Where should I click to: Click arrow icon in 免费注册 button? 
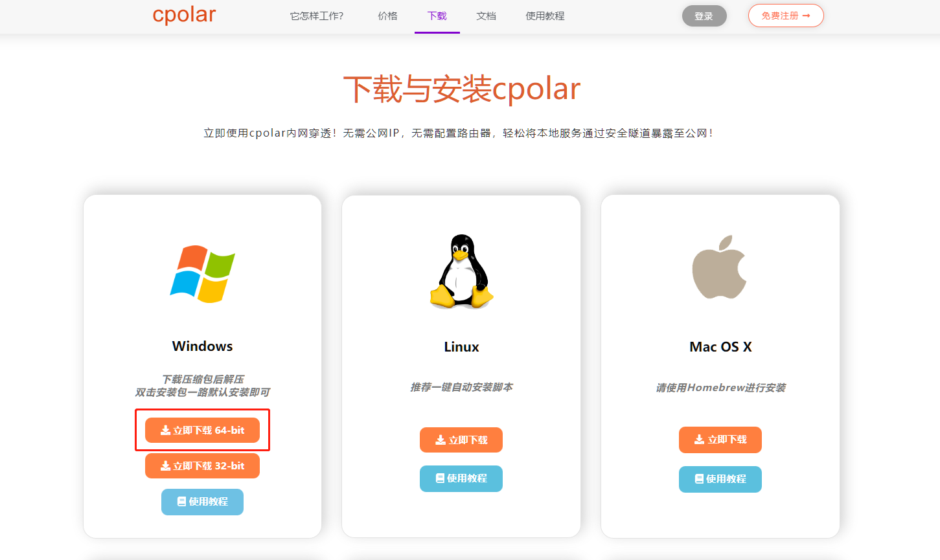[x=806, y=16]
